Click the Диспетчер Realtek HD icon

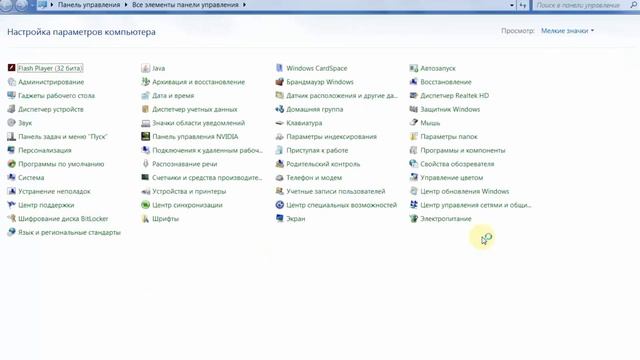[413, 96]
